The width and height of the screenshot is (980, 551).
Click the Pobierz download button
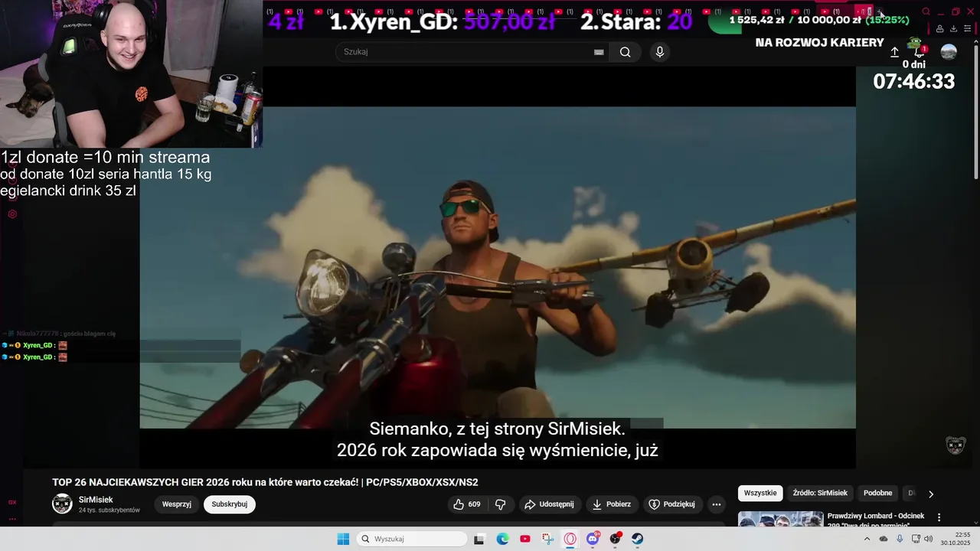tap(612, 504)
